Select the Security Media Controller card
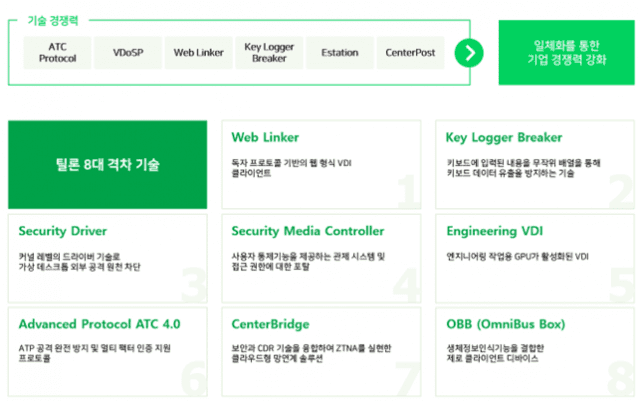The width and height of the screenshot is (640, 401). tap(322, 258)
